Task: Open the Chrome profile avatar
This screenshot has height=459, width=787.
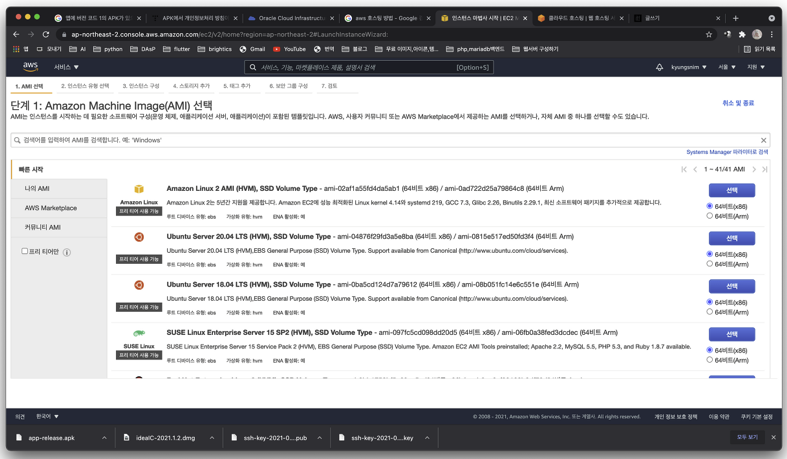Action: (757, 34)
